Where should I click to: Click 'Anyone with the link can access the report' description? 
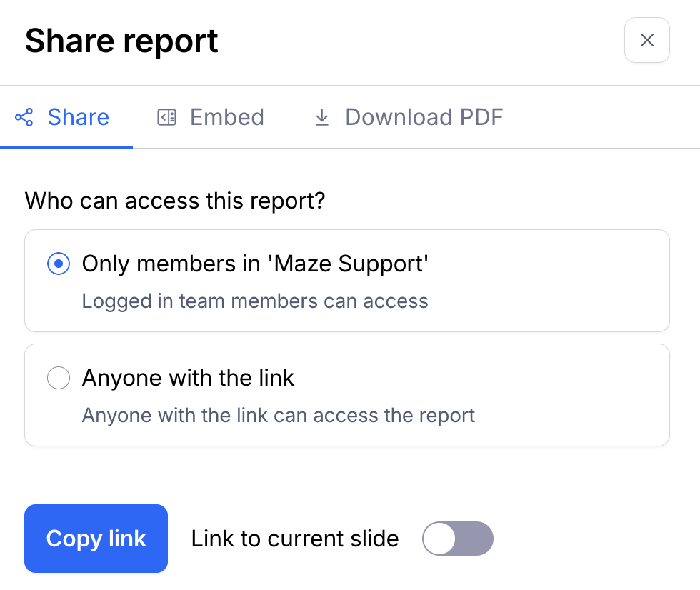point(279,415)
